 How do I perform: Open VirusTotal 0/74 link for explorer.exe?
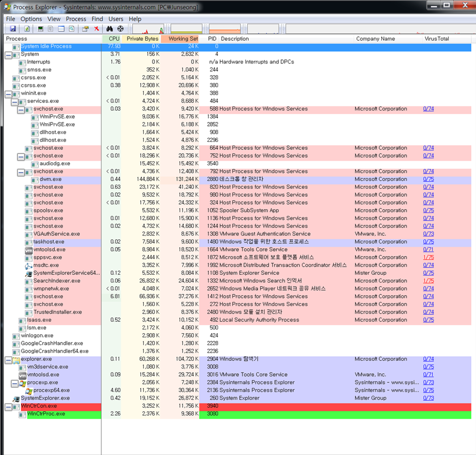[x=428, y=359]
